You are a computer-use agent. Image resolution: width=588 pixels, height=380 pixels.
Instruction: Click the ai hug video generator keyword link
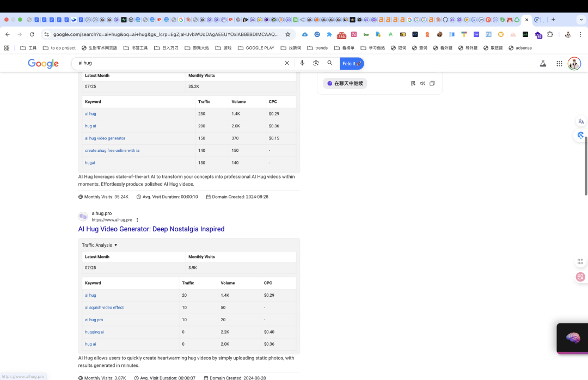(x=105, y=138)
